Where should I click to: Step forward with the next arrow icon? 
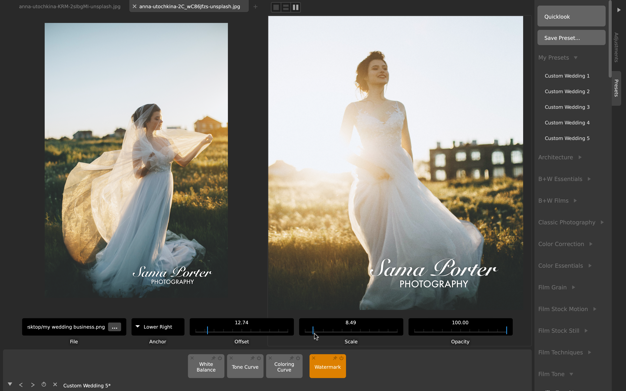click(33, 385)
